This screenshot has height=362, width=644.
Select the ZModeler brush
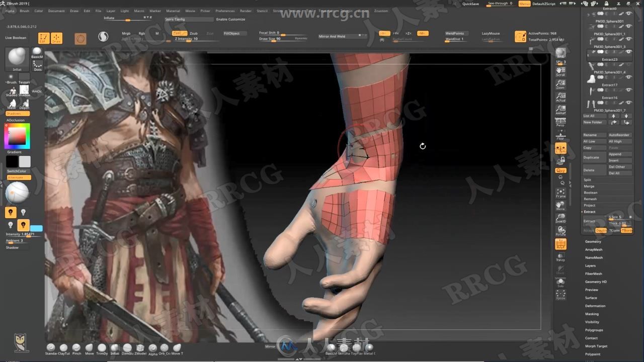pyautogui.click(x=140, y=348)
